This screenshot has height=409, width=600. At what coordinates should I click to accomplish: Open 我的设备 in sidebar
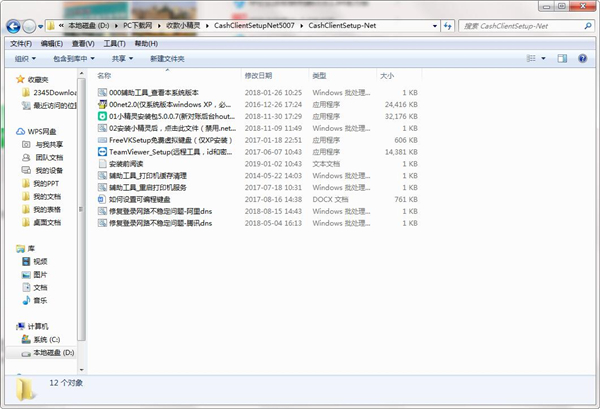(x=42, y=170)
